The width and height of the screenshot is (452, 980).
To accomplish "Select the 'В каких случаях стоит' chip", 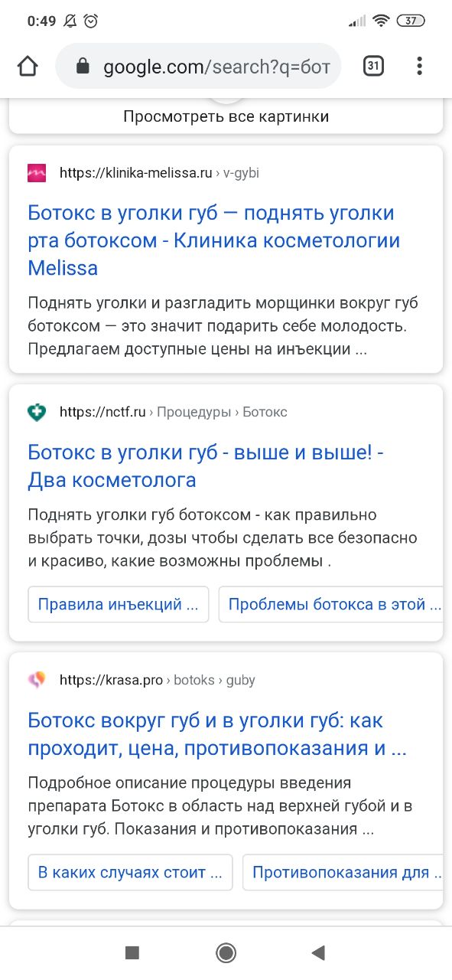I will (x=130, y=872).
